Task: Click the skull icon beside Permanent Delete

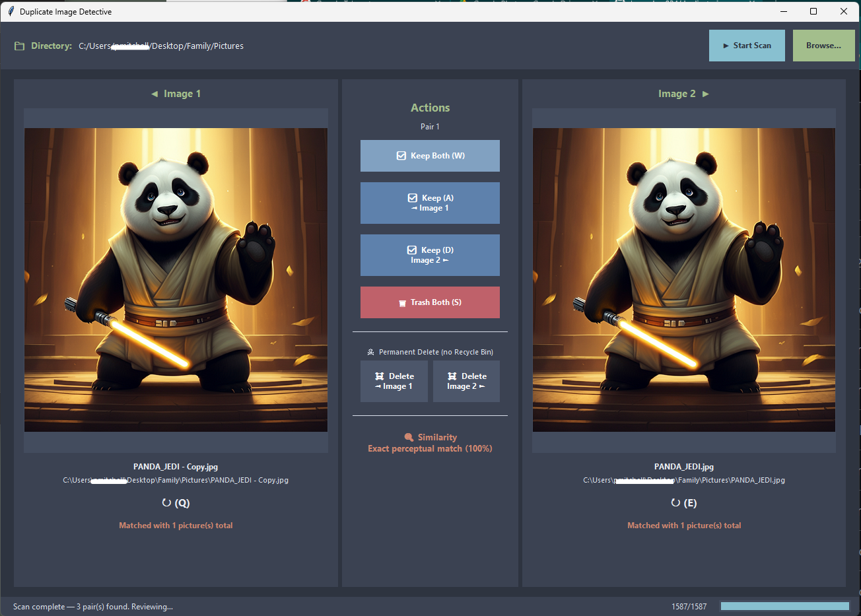Action: pyautogui.click(x=372, y=352)
